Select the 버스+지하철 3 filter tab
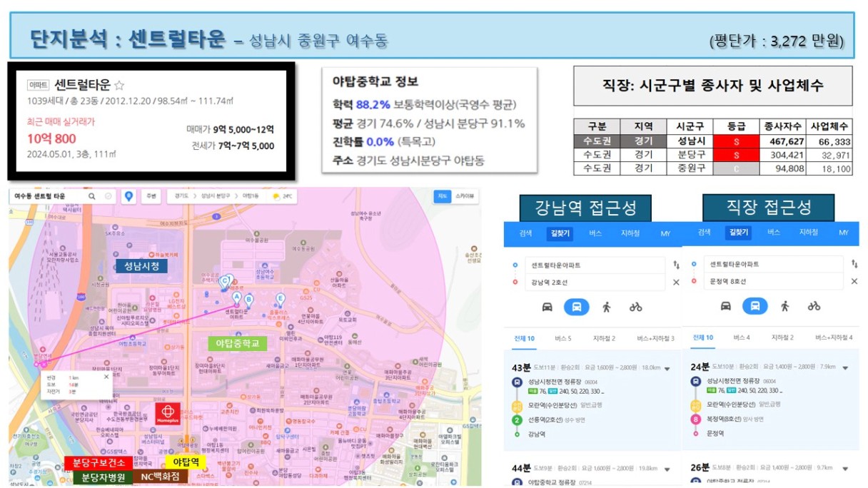 click(655, 338)
